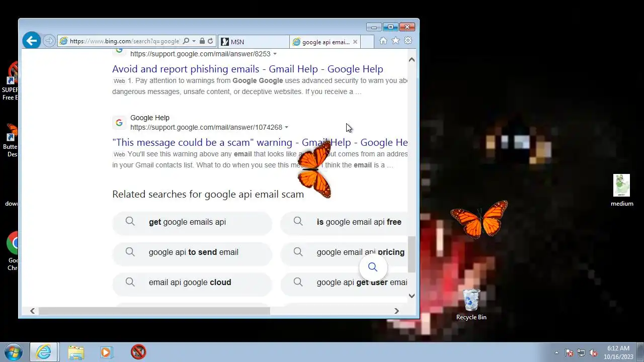This screenshot has height=362, width=644.
Task: Select related search 'google email api pricing'
Action: pos(344,252)
